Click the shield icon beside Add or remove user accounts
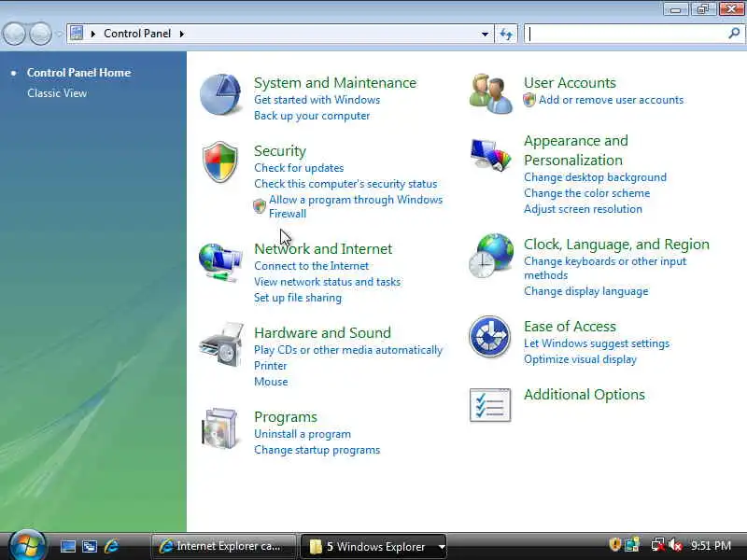The width and height of the screenshot is (747, 560). [x=529, y=100]
